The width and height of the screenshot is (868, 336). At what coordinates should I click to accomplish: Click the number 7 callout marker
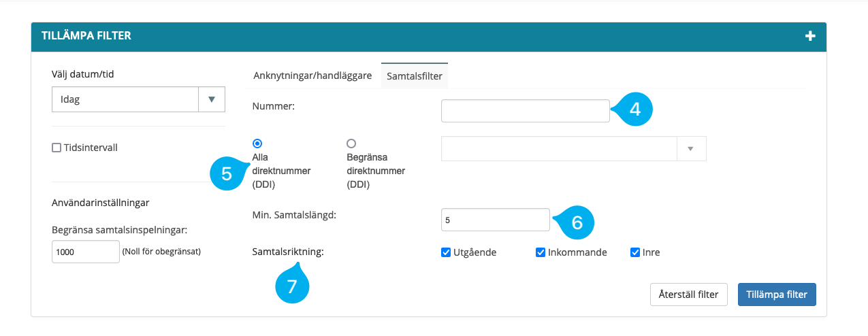click(292, 286)
